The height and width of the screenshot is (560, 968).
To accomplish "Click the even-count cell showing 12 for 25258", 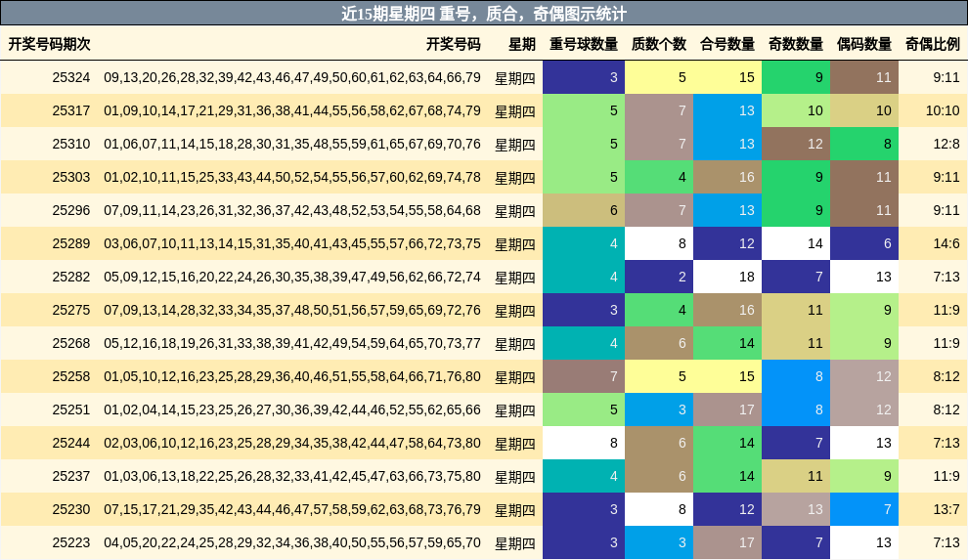I will (x=864, y=377).
